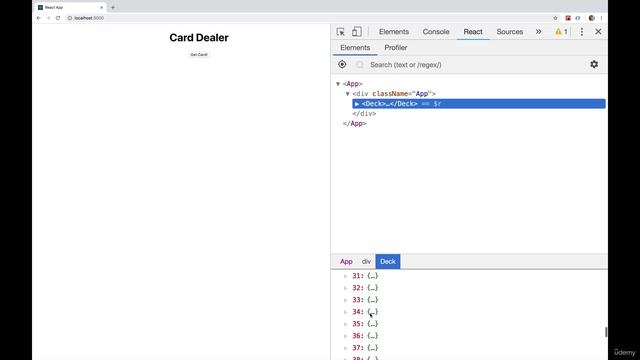Viewport: 640px width, 360px height.
Task: Select the React App browser tab
Action: (x=70, y=7)
